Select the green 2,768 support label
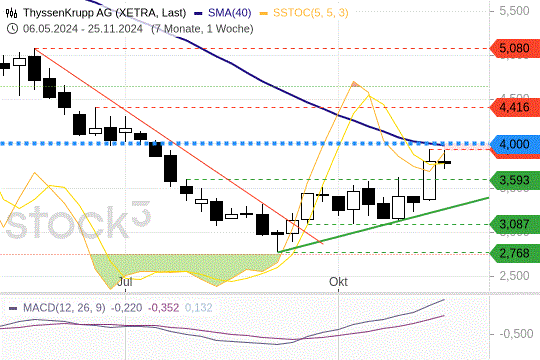Screen dimensions: 540x360 point(515,253)
